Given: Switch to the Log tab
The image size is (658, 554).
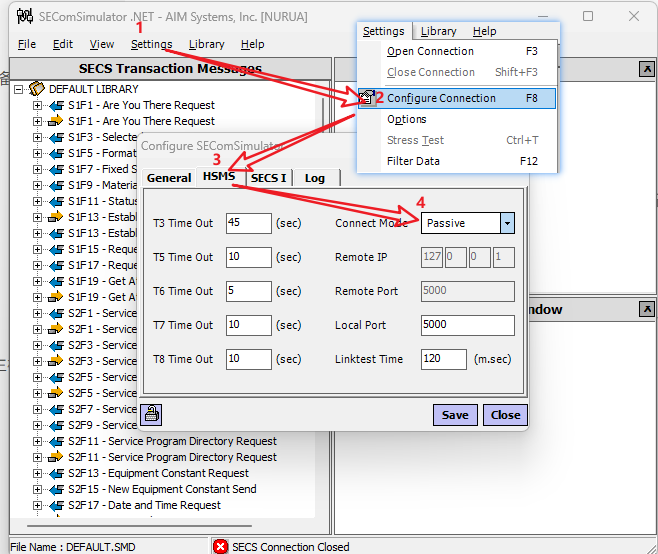Looking at the screenshot, I should coord(315,178).
